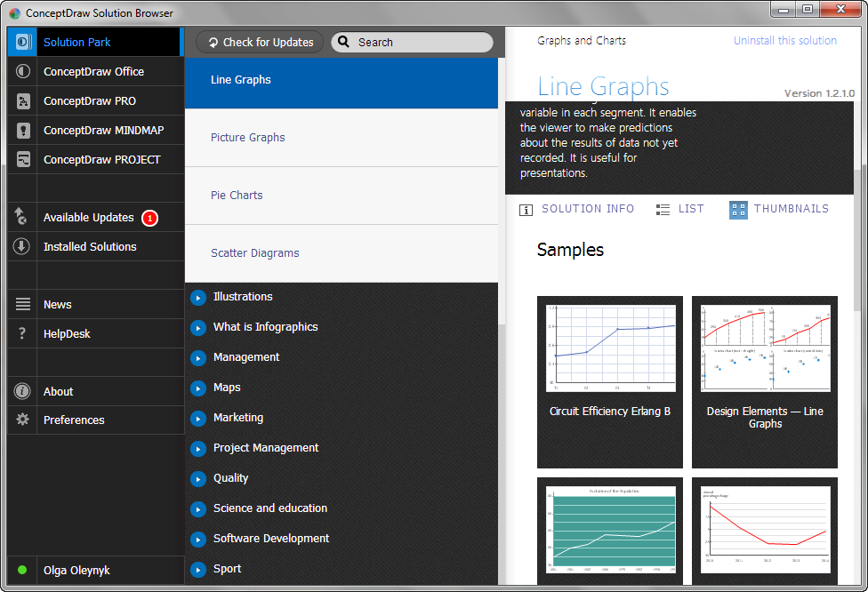
Task: Open the Circuit Efficiency Erlang B sample
Action: pyautogui.click(x=609, y=381)
